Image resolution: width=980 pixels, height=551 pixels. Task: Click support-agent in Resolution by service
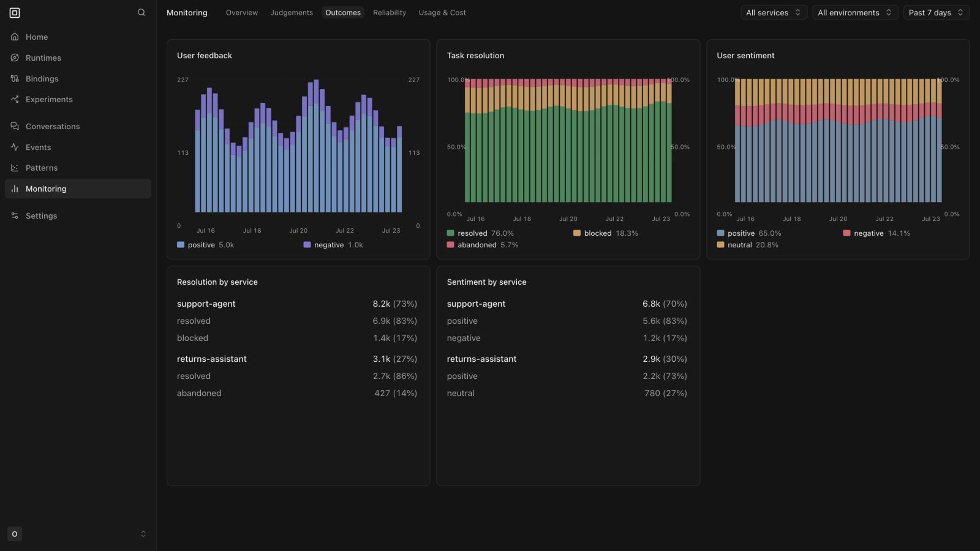tap(206, 304)
